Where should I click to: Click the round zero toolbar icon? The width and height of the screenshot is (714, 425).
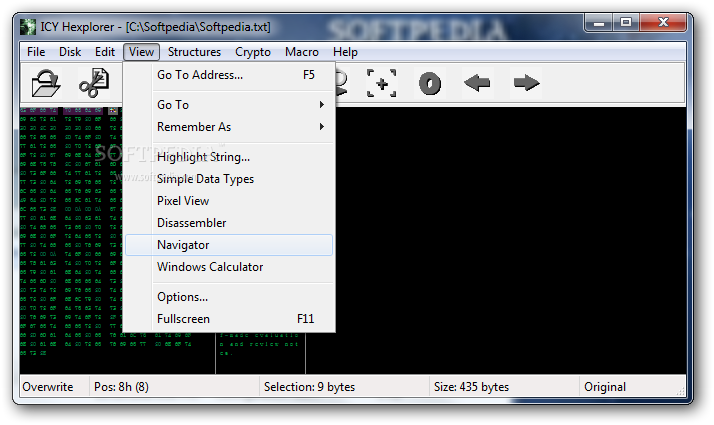(430, 83)
